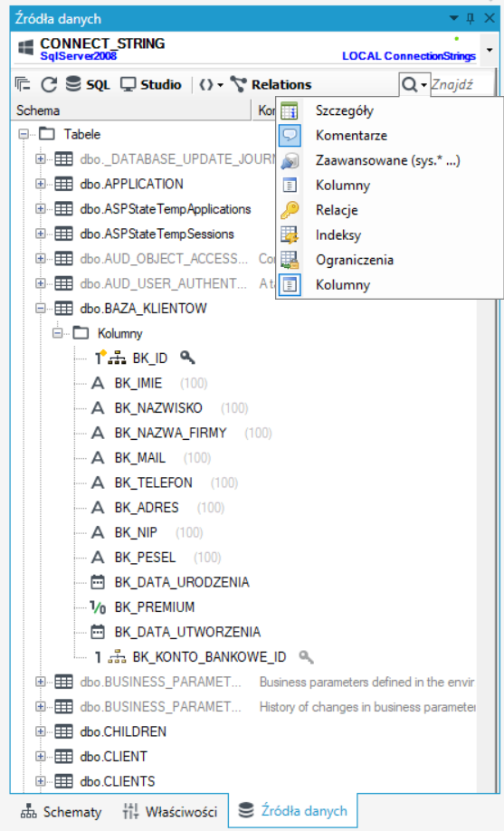This screenshot has width=504, height=831.
Task: Click the Tabele folder icon
Action: (x=47, y=134)
